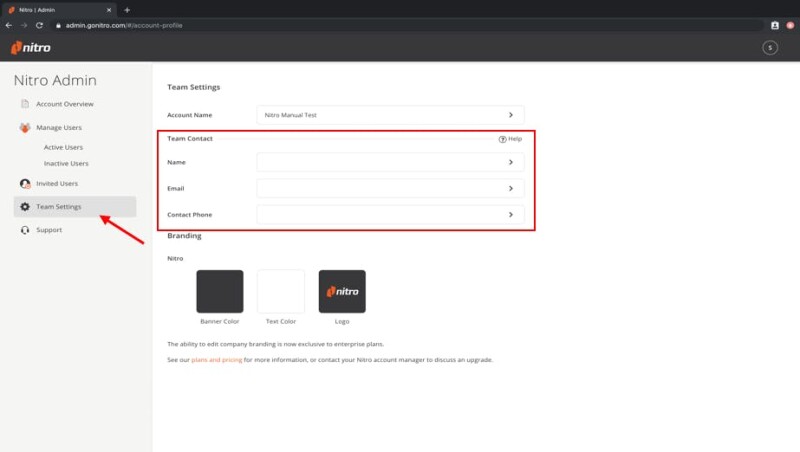Expand the Contact Phone chevron
The width and height of the screenshot is (800, 452).
(511, 215)
